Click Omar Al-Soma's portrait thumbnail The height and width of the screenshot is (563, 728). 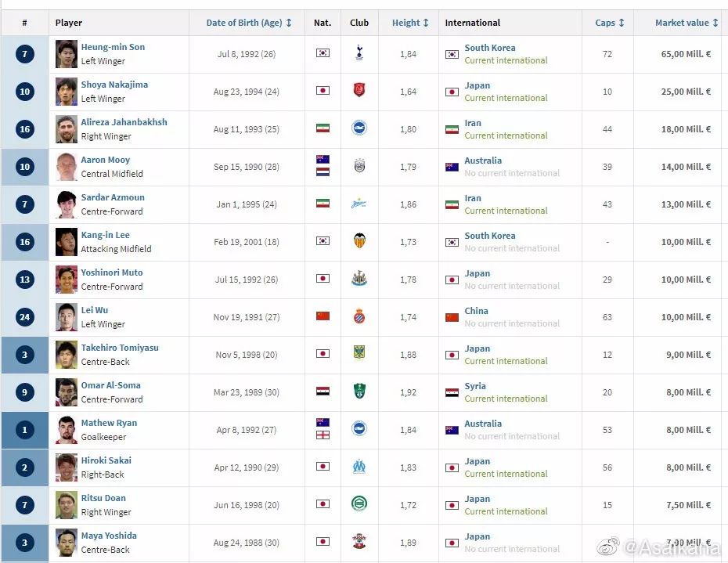tap(67, 392)
